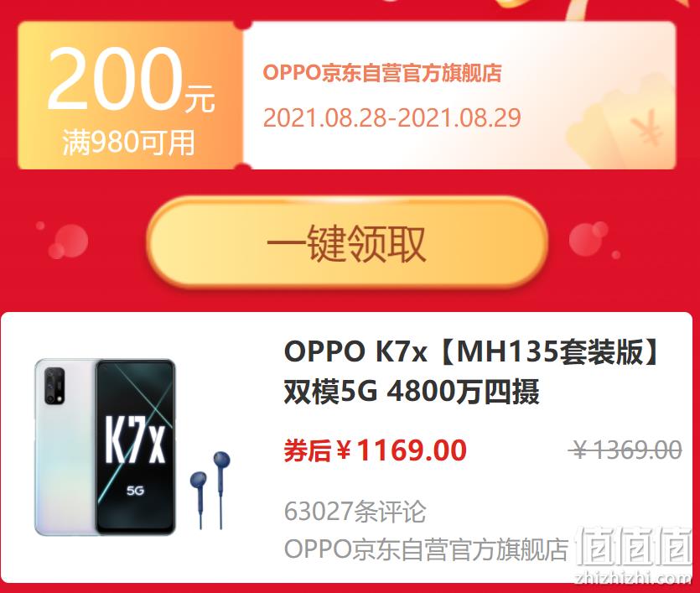Tap the 满980可用 coupon condition text
700x593 pixels.
(x=128, y=143)
